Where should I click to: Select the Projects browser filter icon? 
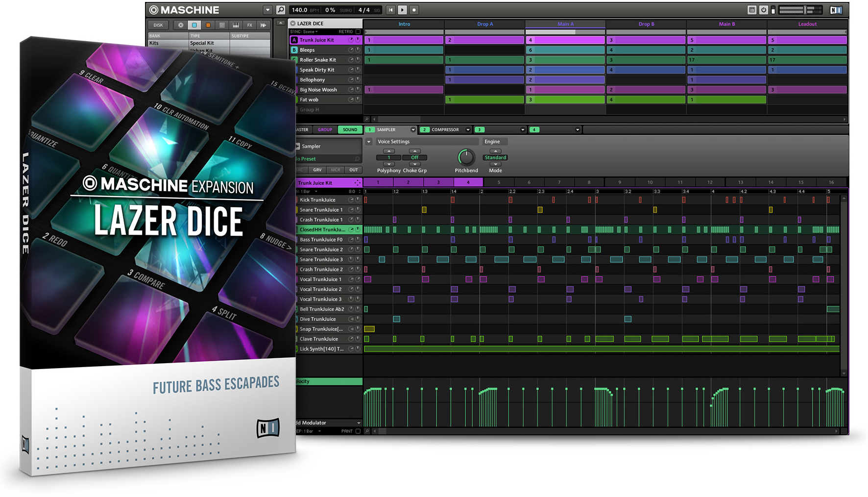[181, 25]
